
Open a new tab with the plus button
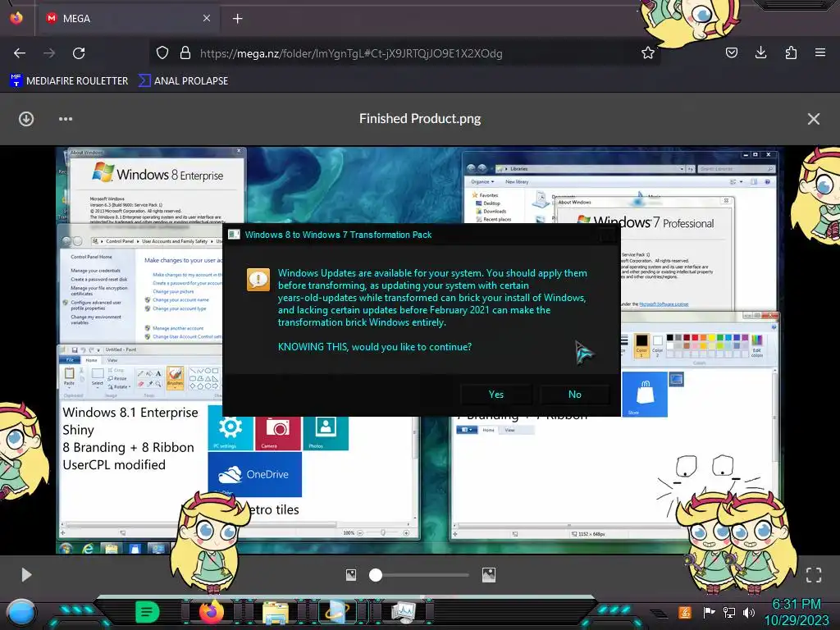(237, 19)
